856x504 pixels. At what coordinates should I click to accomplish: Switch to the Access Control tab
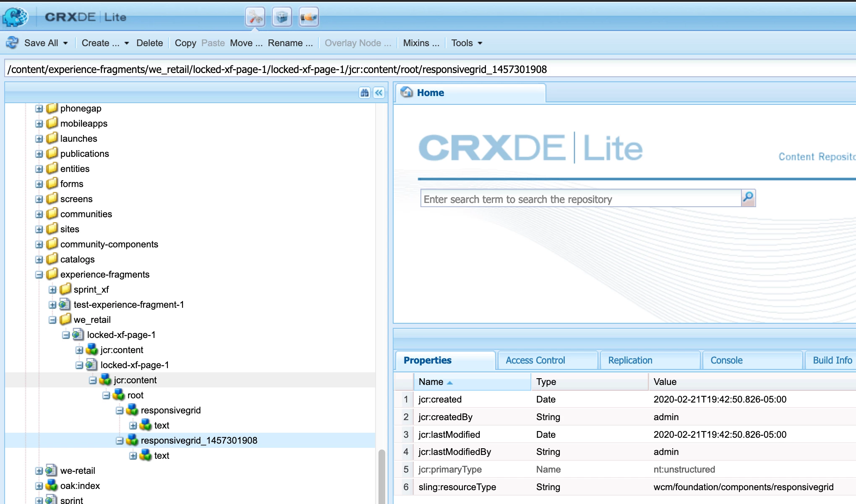pos(535,360)
